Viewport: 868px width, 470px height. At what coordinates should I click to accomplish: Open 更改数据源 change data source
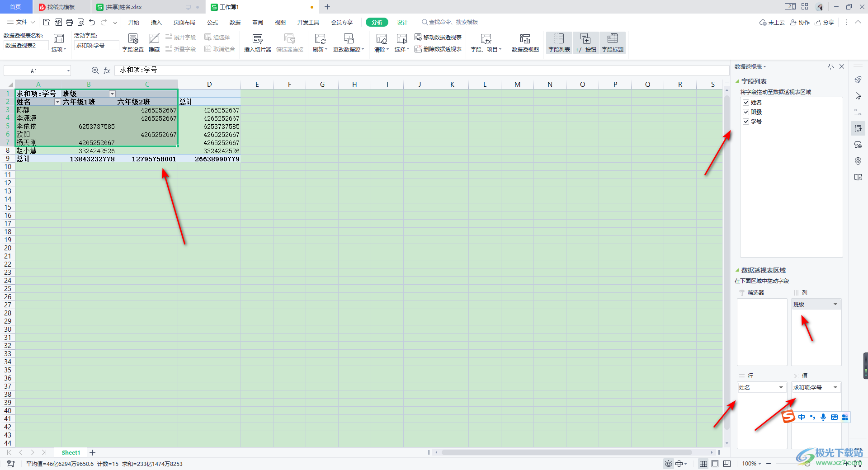[349, 43]
